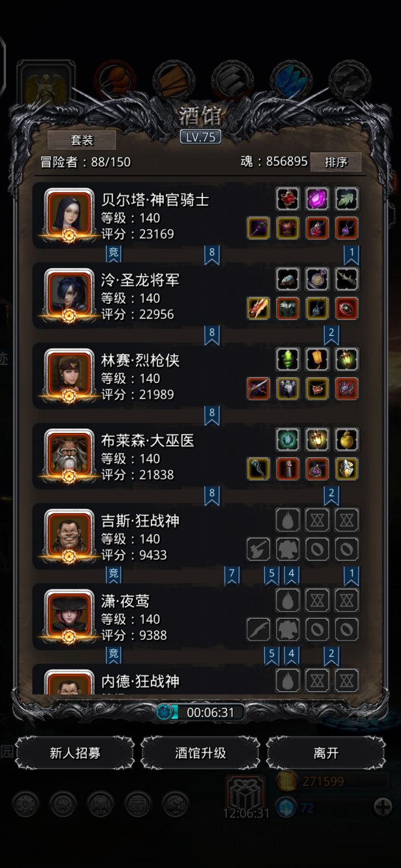Click the 00:06:31 timer progress bar
This screenshot has height=868, width=401.
pos(200,712)
